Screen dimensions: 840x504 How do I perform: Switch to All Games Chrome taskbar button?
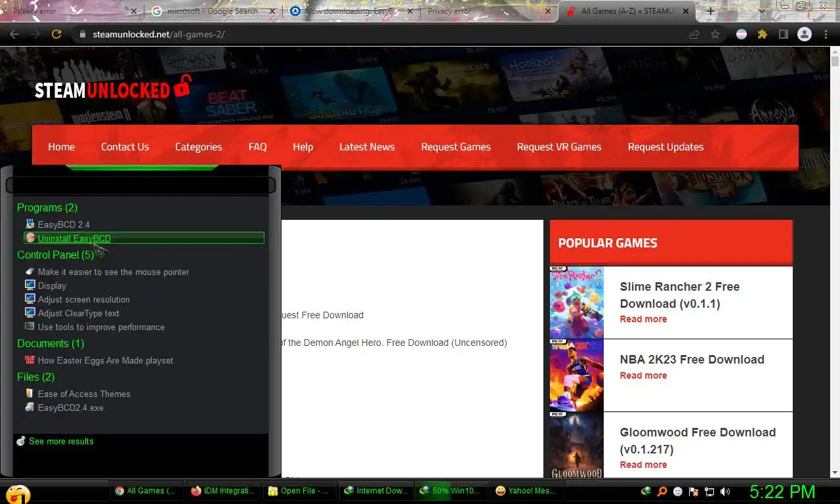(x=146, y=490)
